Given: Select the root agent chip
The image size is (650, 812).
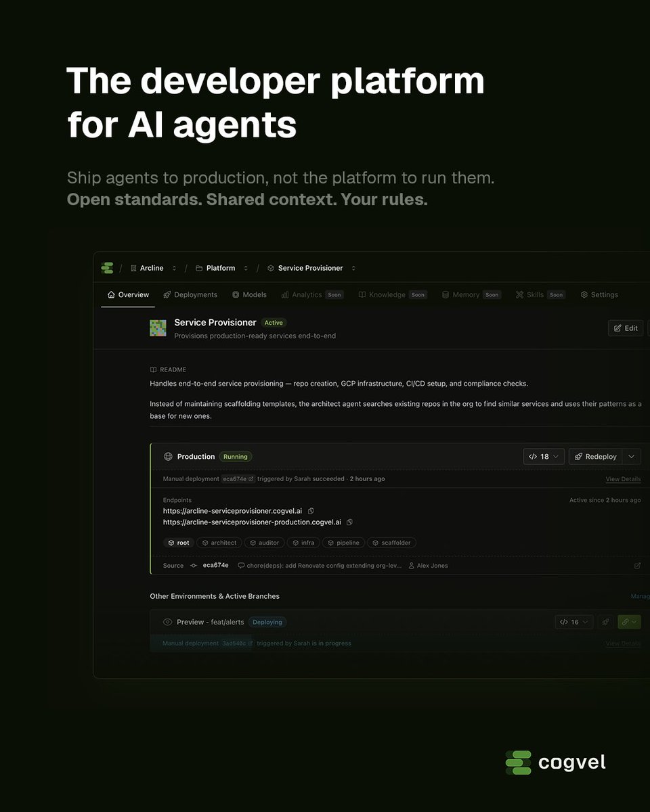Looking at the screenshot, I should pos(179,543).
